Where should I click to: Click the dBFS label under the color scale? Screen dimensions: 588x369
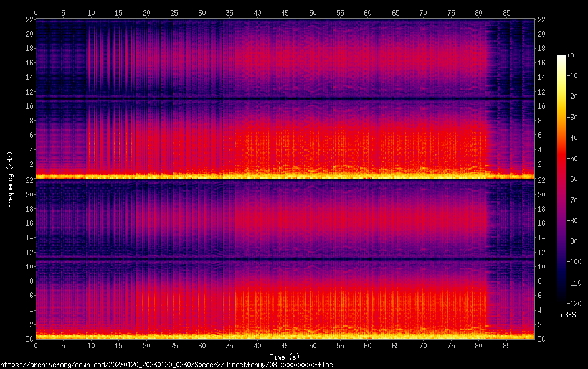pyautogui.click(x=568, y=315)
